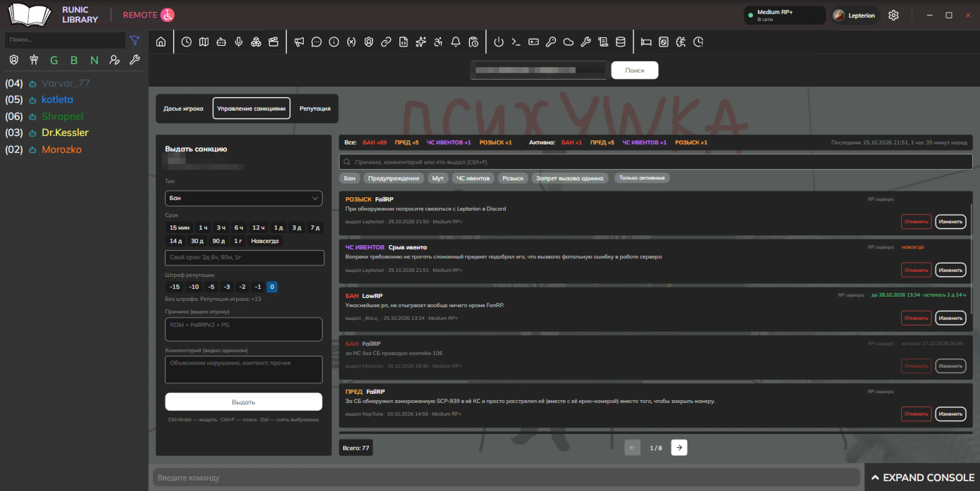The image size is (980, 491).
Task: Open the map icon in toolbar
Action: 204,42
